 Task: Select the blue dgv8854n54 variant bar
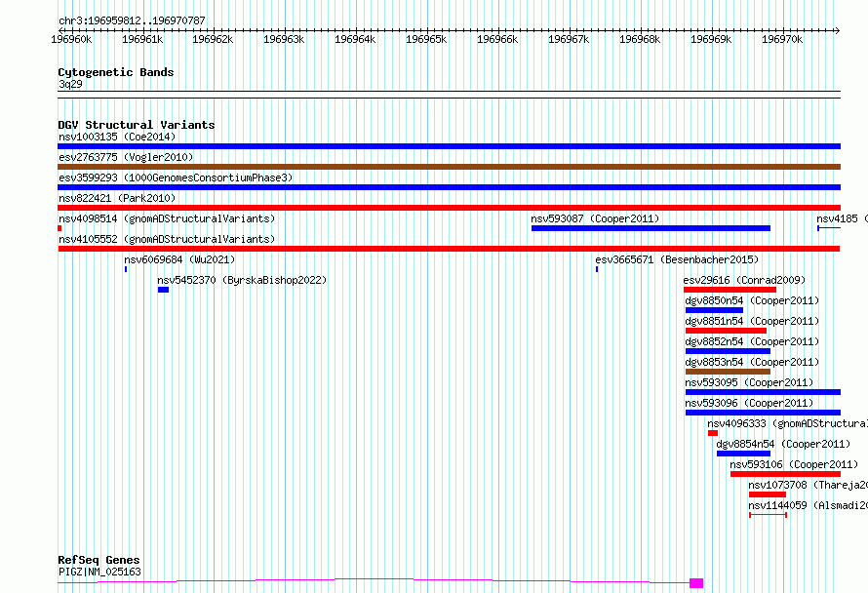click(743, 454)
